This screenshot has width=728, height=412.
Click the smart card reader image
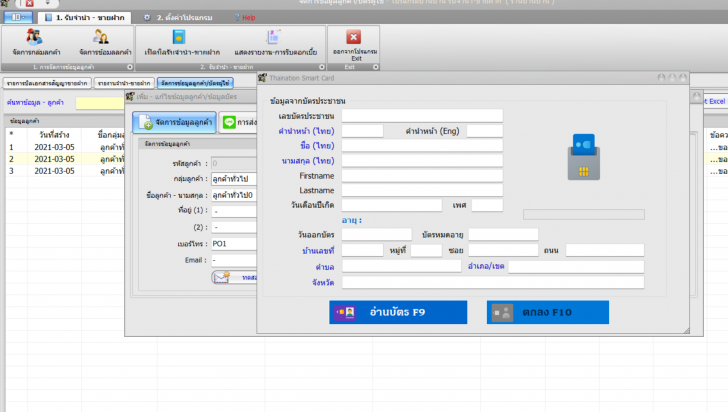point(584,157)
